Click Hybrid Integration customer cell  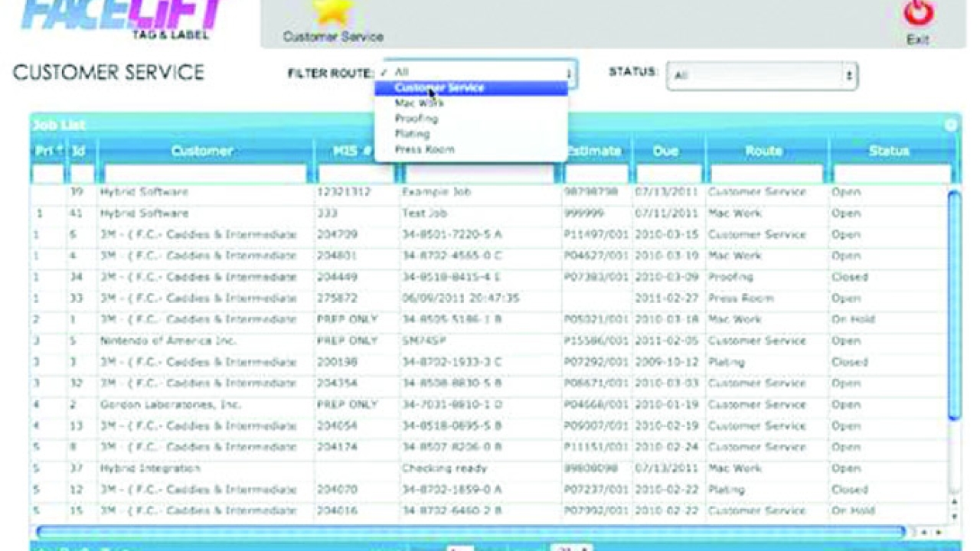tap(150, 468)
